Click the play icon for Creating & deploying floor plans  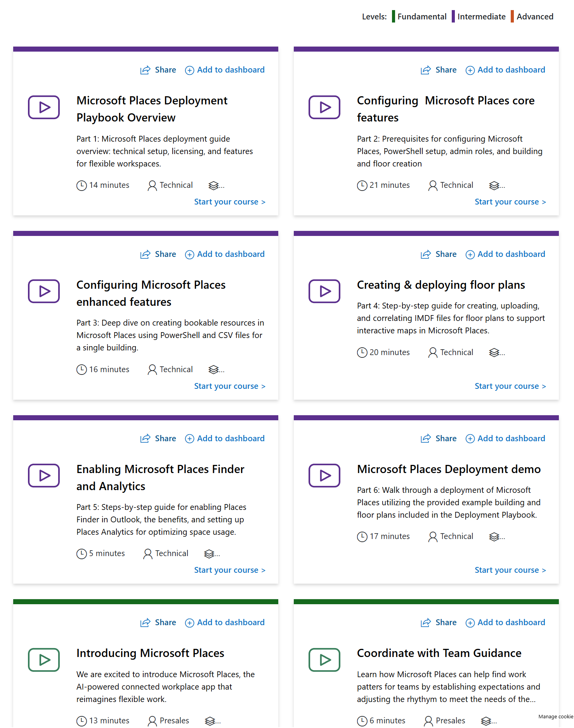[x=324, y=291]
